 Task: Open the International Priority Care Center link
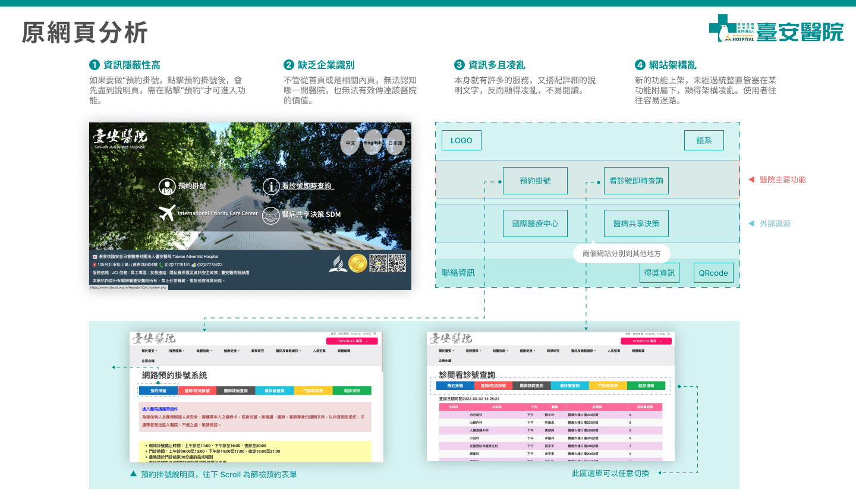coord(218,213)
